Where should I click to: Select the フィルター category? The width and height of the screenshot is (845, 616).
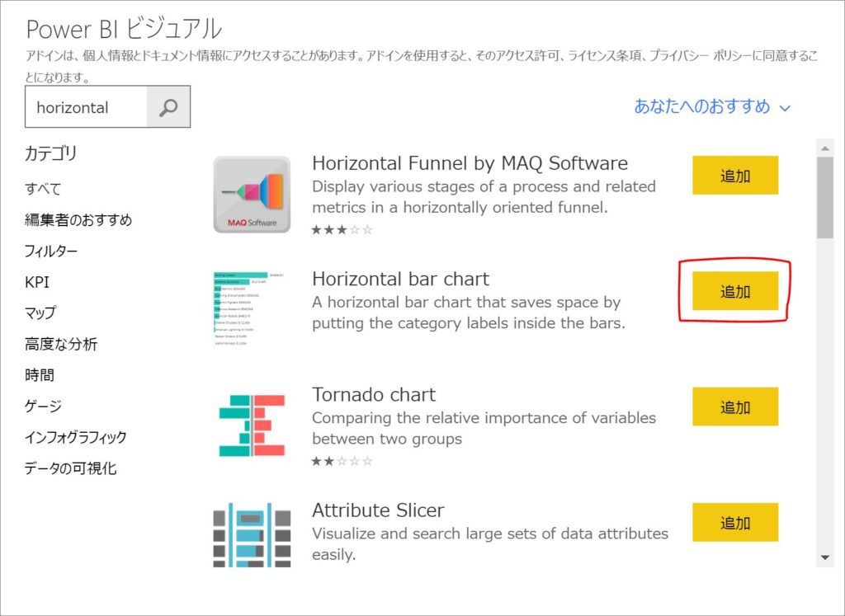coord(51,251)
